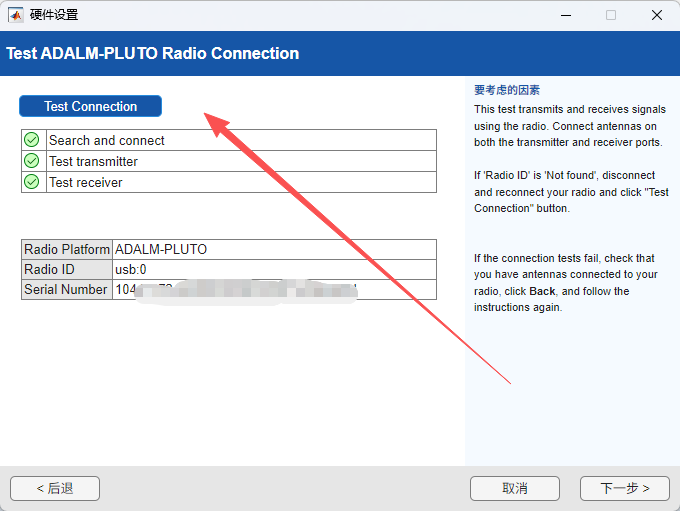The image size is (680, 511).
Task: Proceed with the 下一步 button
Action: pos(624,488)
